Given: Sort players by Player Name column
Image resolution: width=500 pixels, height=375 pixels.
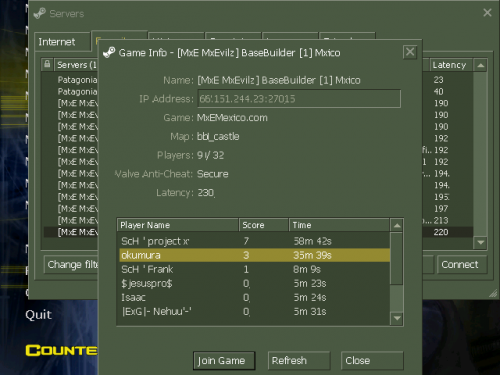Looking at the screenshot, I should click(x=178, y=225).
